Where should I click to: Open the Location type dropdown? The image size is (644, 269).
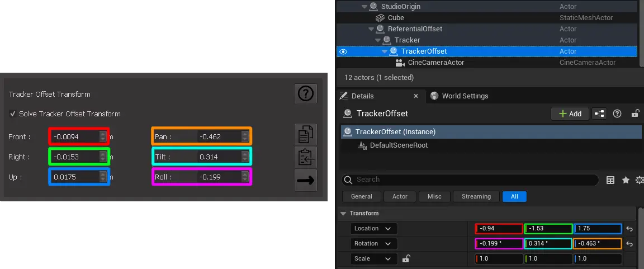tap(374, 228)
